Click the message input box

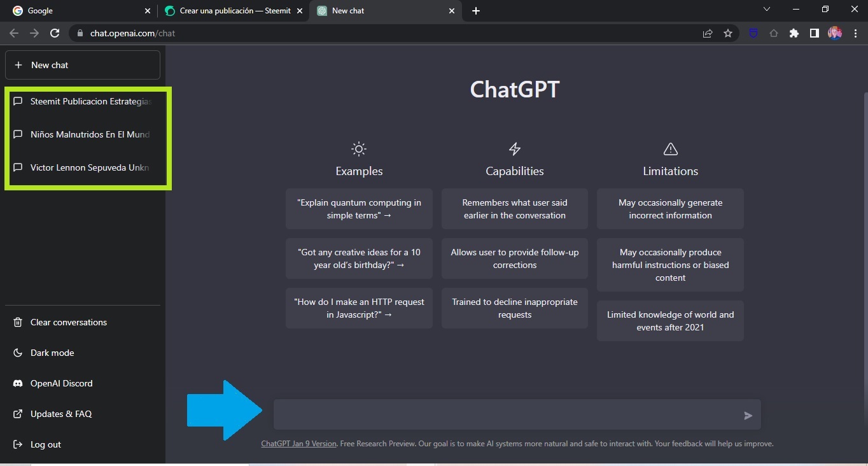pos(517,415)
